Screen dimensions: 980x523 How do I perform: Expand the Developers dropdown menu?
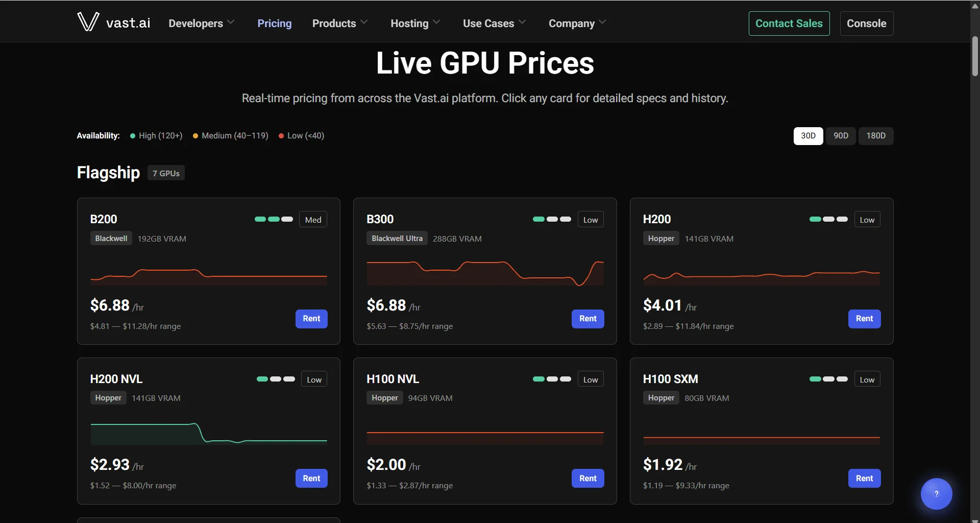pyautogui.click(x=202, y=23)
